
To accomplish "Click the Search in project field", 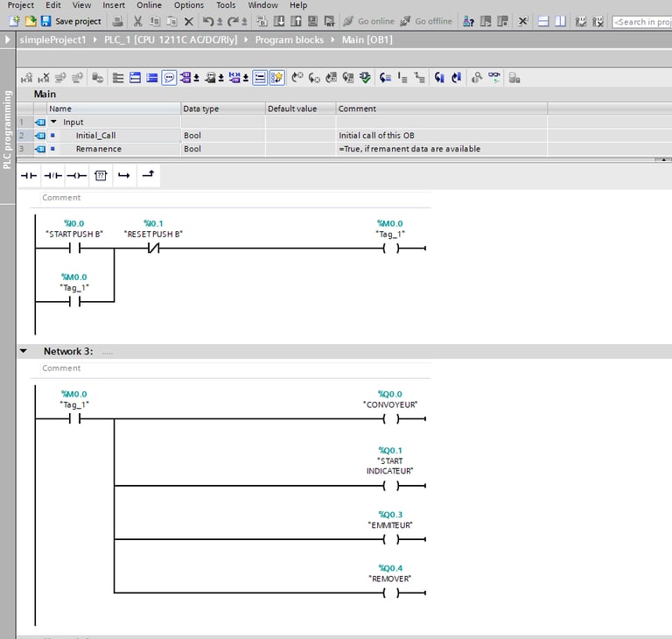I will click(x=641, y=21).
